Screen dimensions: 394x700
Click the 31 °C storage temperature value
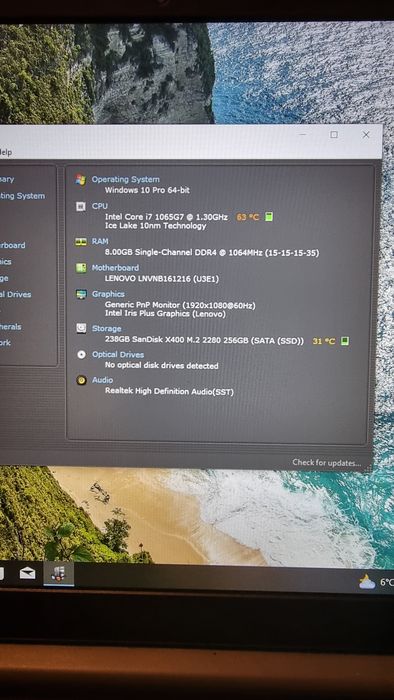[323, 341]
